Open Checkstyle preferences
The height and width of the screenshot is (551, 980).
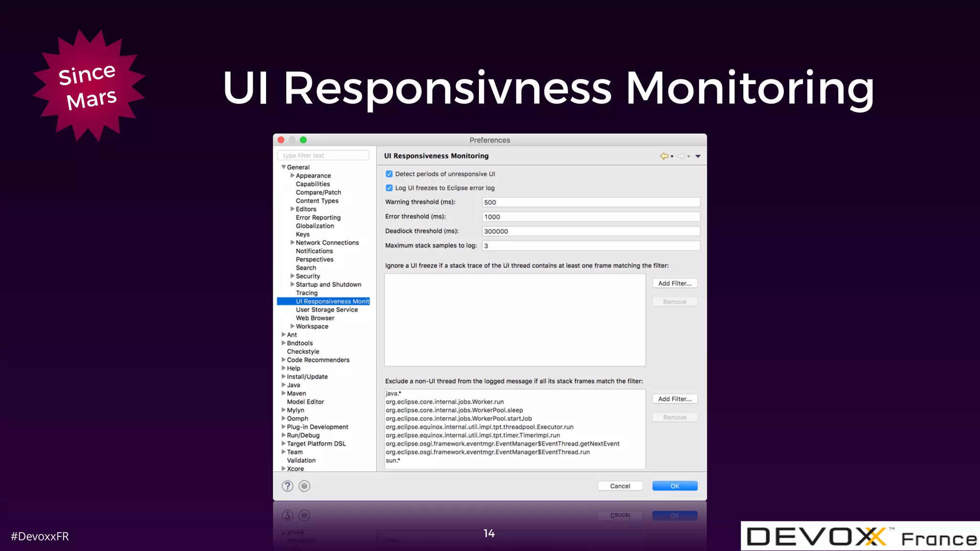(x=303, y=352)
